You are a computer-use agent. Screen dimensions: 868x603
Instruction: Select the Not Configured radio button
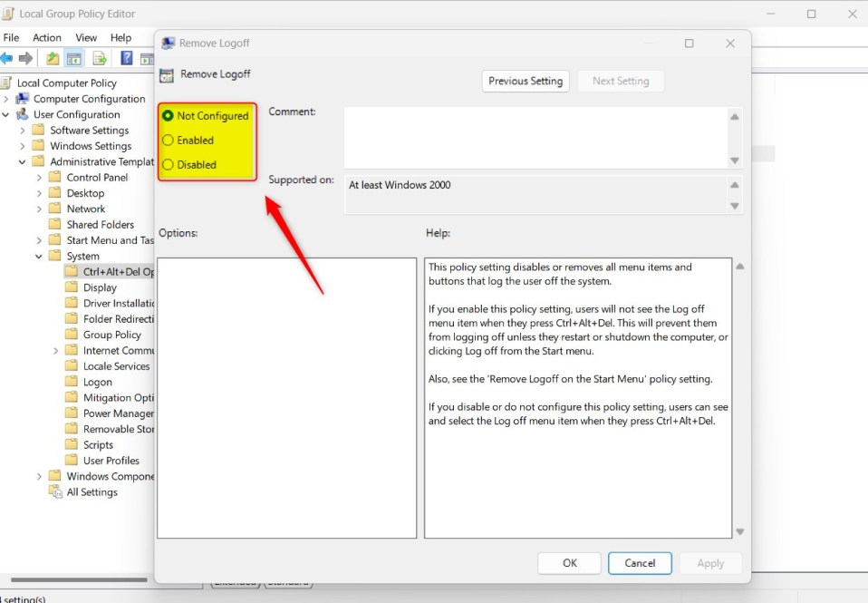168,116
